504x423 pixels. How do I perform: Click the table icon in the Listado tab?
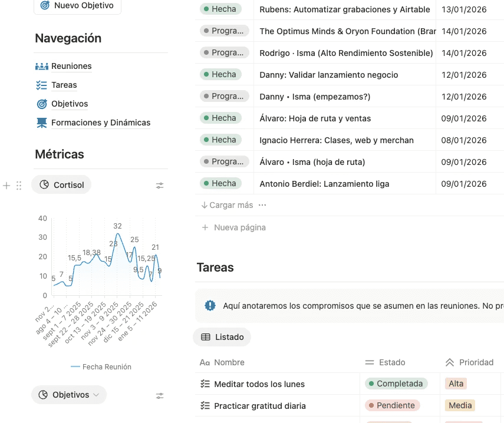(x=206, y=337)
